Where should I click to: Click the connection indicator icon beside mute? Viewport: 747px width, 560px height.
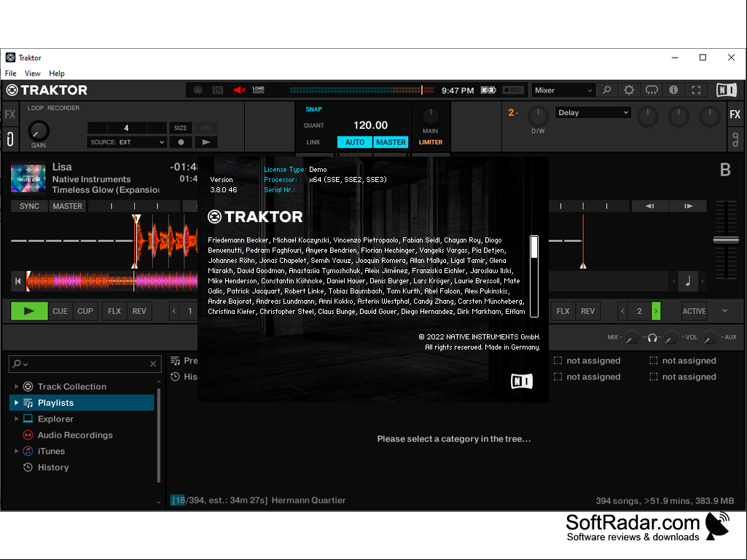tap(218, 90)
